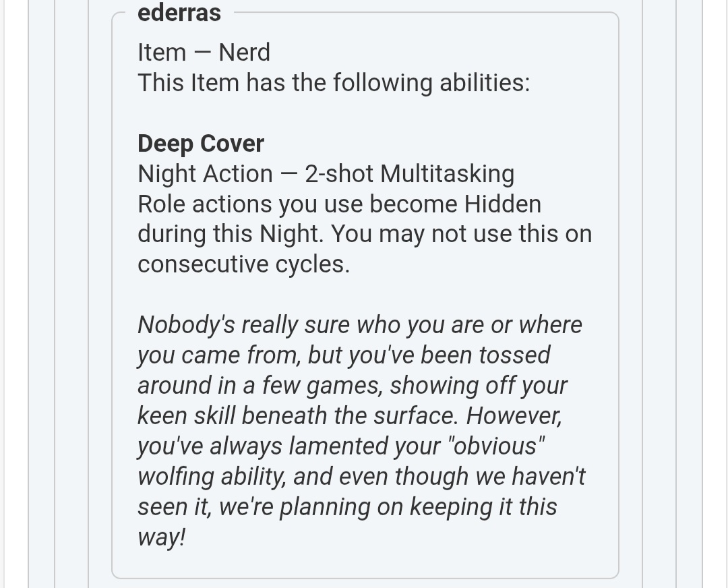Click the "Item — Nerd" line
This screenshot has height=588, width=728.
(204, 53)
